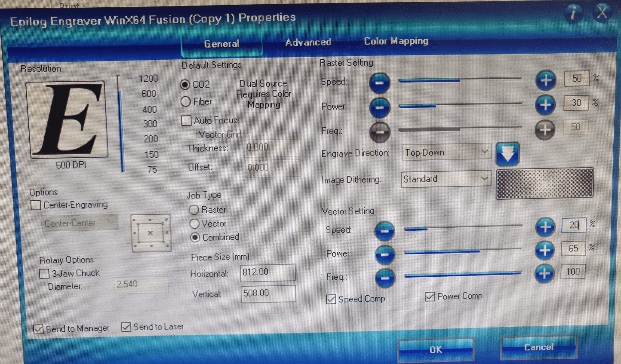Viewport: 621px width, 364px height.
Task: Select 75 on the resolution scale
Action: point(152,170)
